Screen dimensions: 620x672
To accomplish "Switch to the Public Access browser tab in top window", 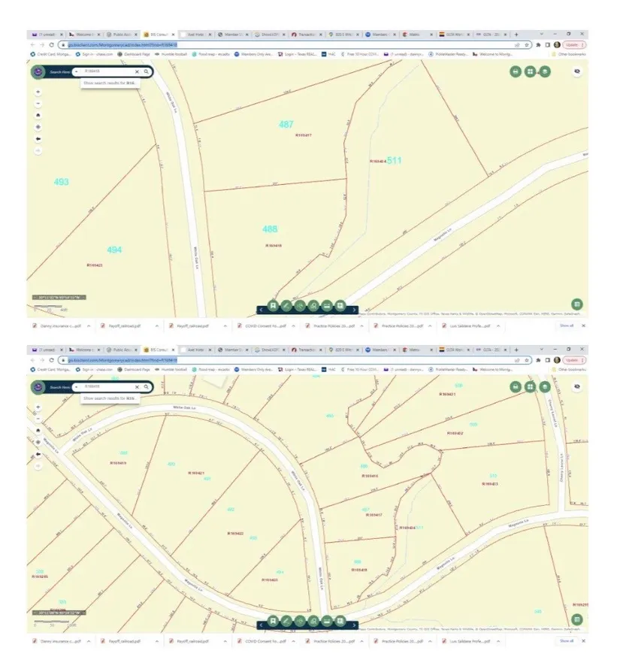I will coord(119,34).
